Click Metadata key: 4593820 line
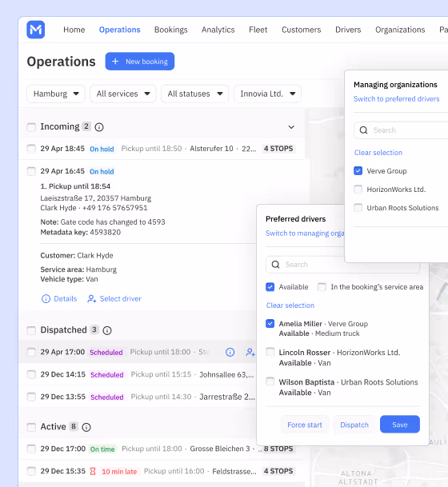The image size is (448, 487). click(81, 233)
